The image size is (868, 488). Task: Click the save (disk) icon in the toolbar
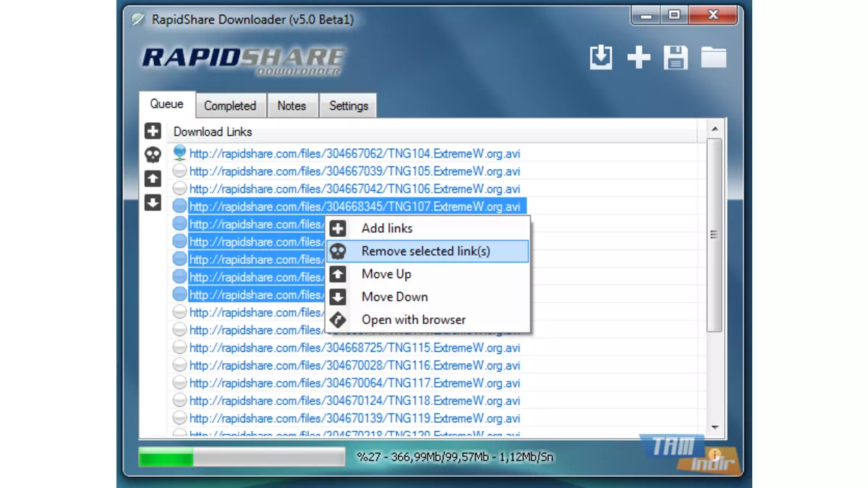[x=676, y=58]
